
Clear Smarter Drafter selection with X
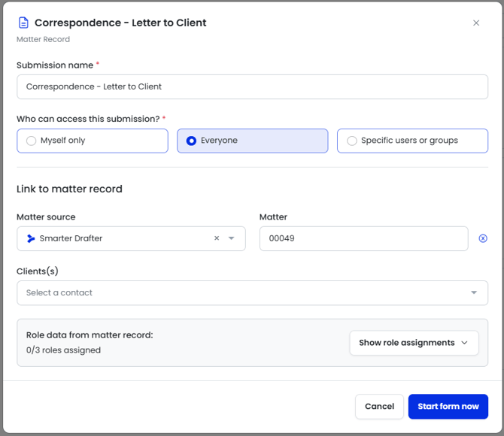pos(217,238)
